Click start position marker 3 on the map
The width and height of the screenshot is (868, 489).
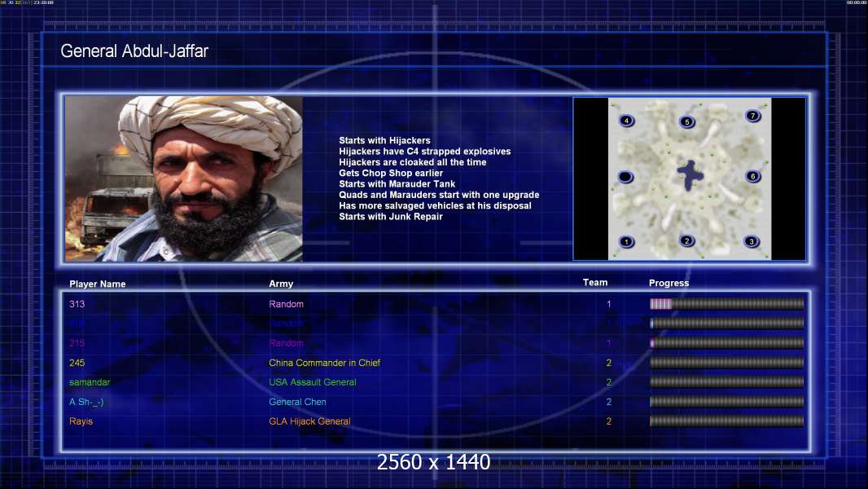tap(752, 241)
